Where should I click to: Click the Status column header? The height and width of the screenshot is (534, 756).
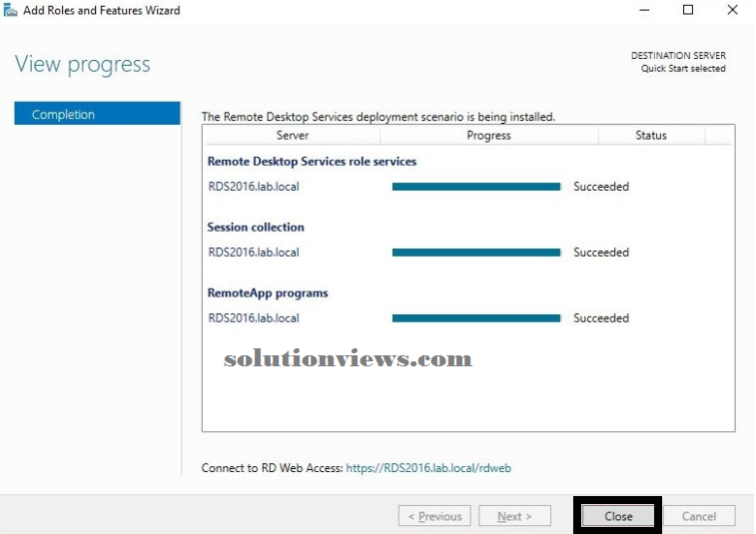pyautogui.click(x=651, y=136)
